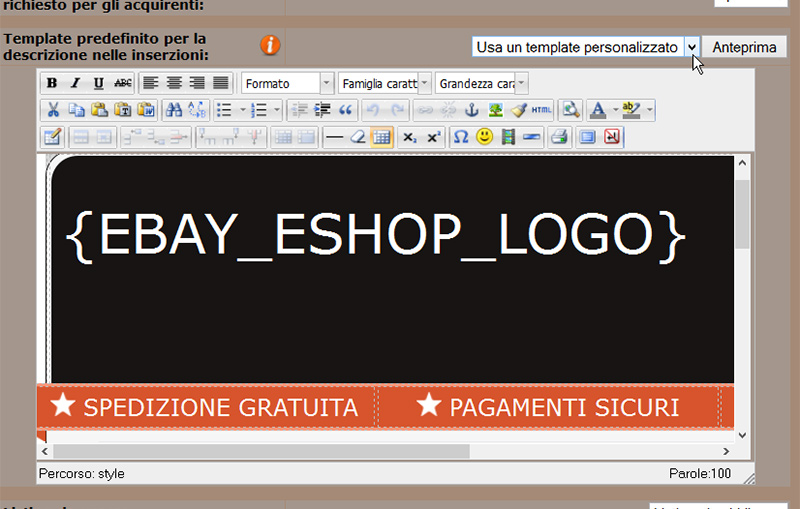
Task: Paste as plain text
Action: pos(123,110)
